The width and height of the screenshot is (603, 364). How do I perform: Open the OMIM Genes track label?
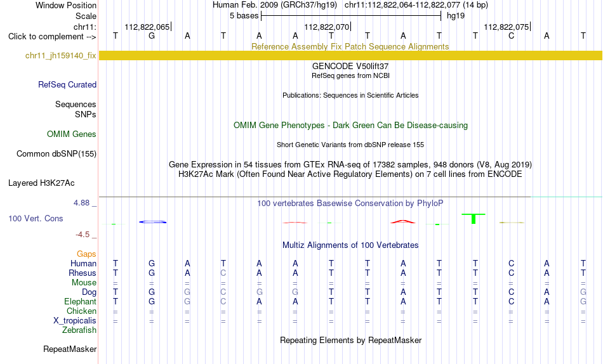[x=71, y=134]
